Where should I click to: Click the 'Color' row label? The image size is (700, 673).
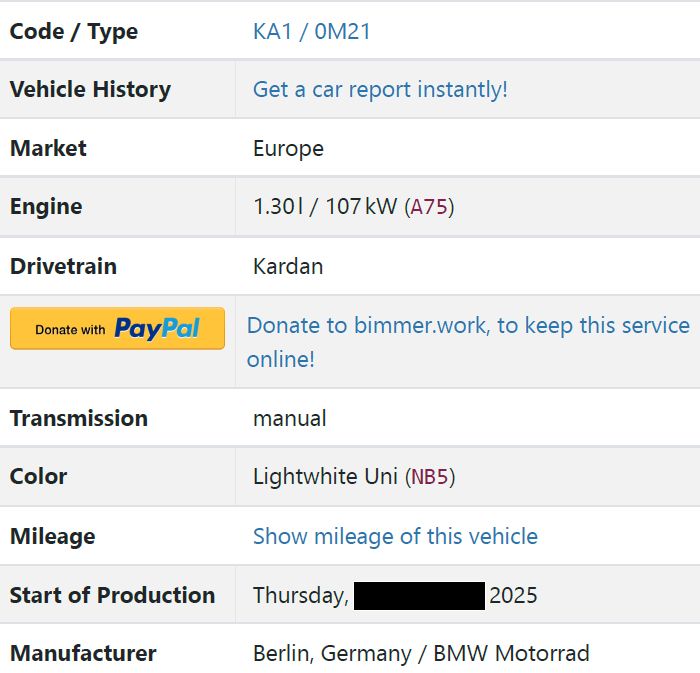tap(38, 476)
